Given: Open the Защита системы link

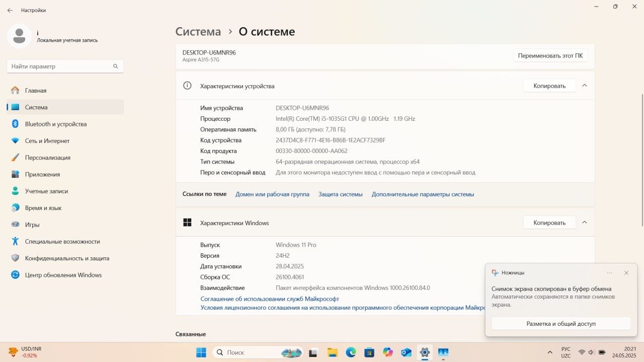Looking at the screenshot, I should coord(340,194).
